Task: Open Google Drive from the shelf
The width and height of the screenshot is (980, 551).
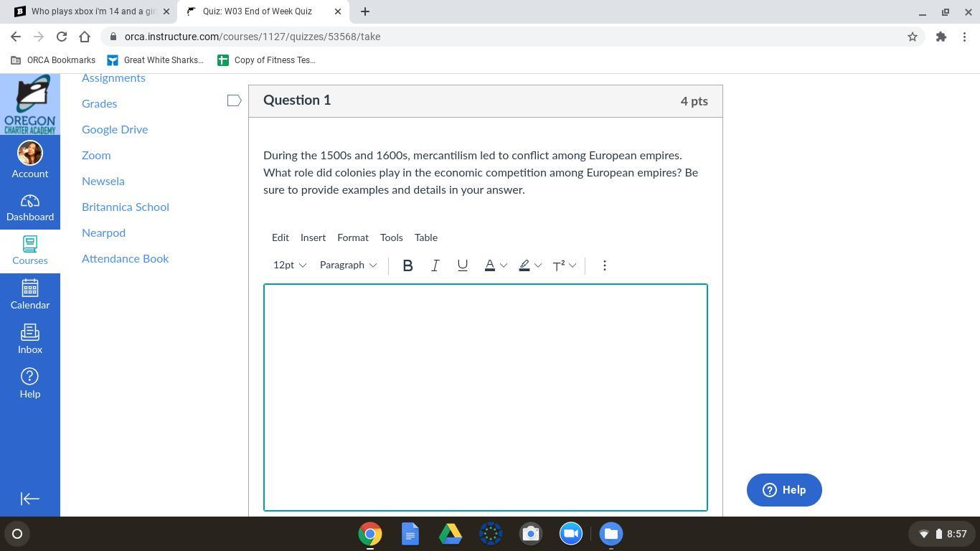Action: point(451,534)
